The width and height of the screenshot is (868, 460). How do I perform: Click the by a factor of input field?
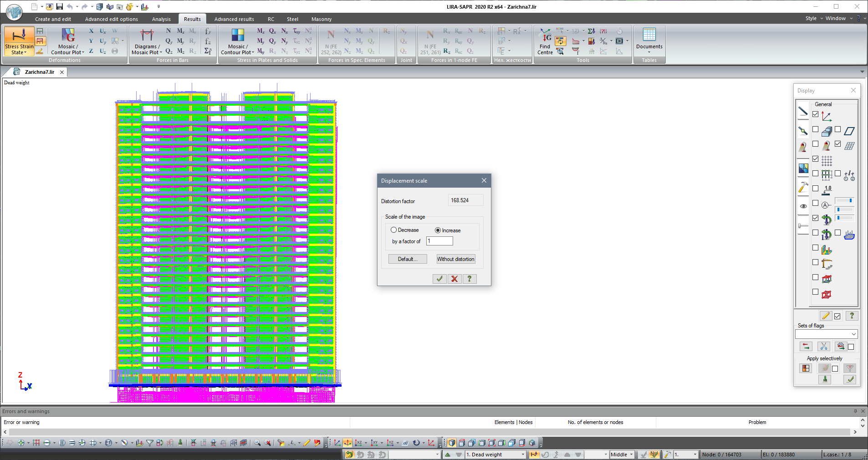pos(439,241)
